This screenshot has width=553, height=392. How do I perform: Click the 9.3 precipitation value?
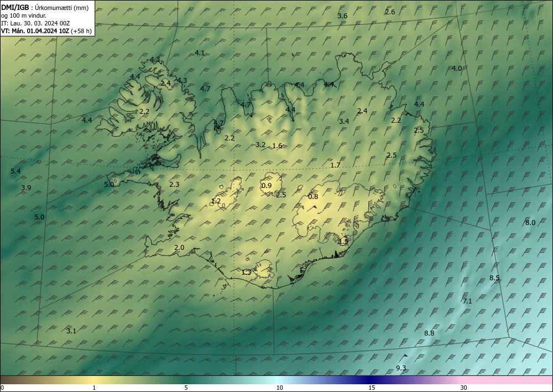click(400, 368)
